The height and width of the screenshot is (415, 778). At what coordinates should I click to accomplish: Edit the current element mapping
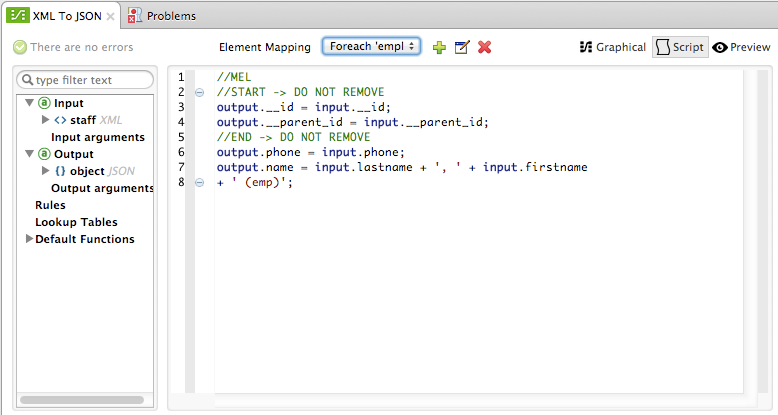pos(461,47)
